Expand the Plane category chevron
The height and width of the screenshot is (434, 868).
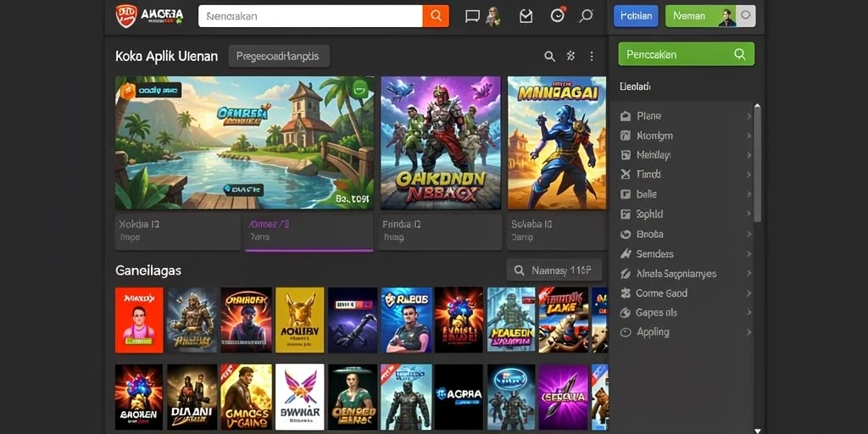[749, 116]
